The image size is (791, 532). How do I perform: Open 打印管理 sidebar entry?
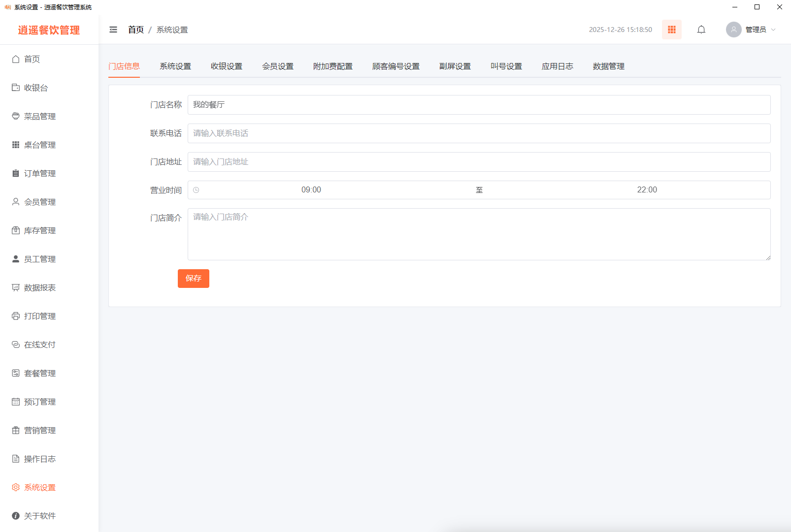pos(39,316)
